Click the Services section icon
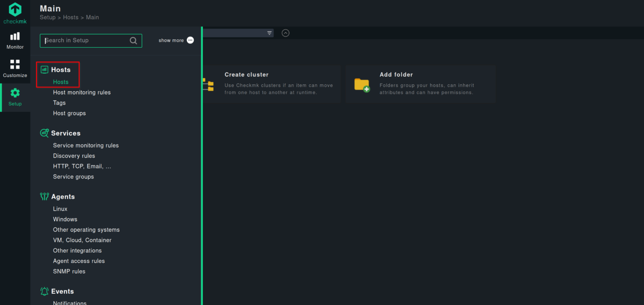The image size is (644, 305). [x=44, y=133]
